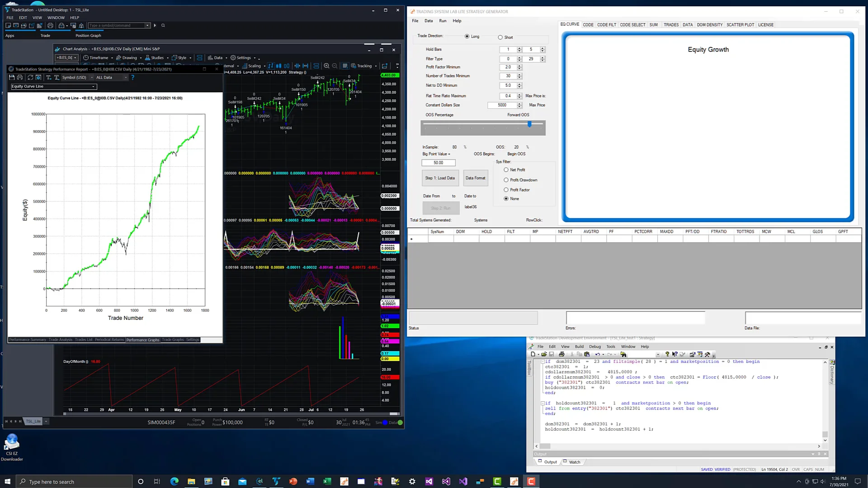Open the Build menu in Development Environment
Image resolution: width=868 pixels, height=488 pixels.
pos(579,347)
